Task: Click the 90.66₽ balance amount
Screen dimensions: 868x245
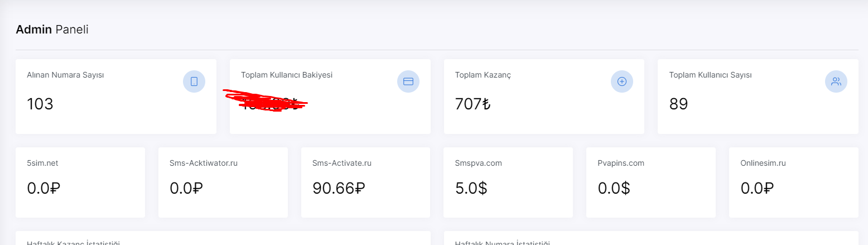Action: [x=339, y=189]
